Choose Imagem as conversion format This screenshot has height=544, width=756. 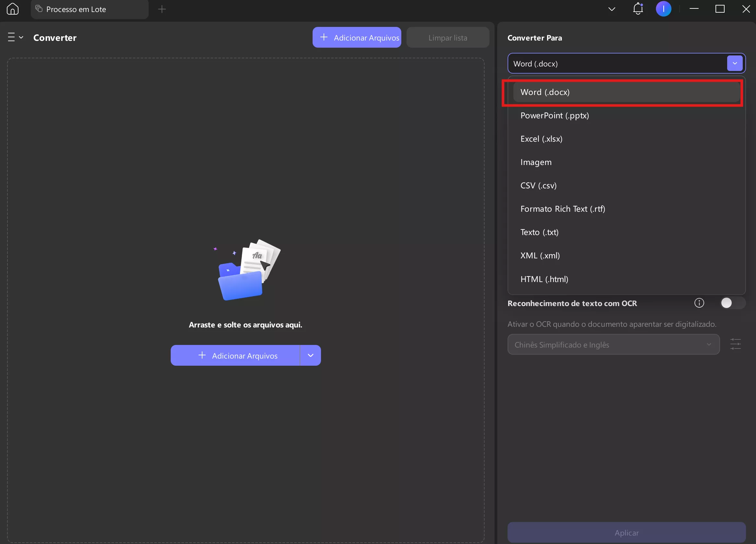pyautogui.click(x=535, y=162)
